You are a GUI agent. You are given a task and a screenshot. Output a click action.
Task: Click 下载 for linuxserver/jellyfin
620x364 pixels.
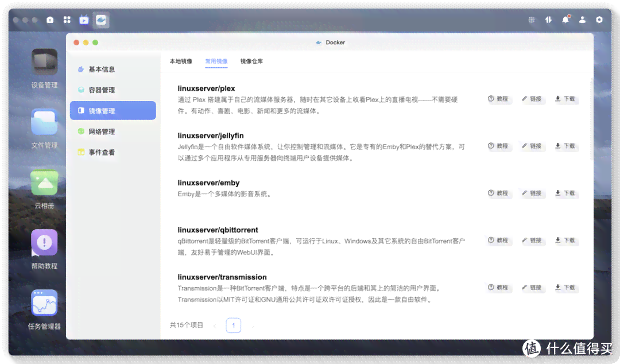pos(565,146)
